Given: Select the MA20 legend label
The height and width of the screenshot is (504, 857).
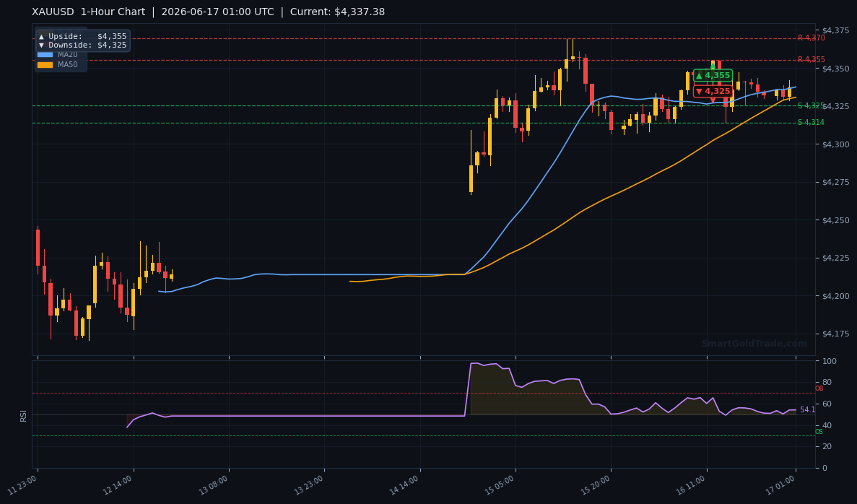Looking at the screenshot, I should [68, 55].
